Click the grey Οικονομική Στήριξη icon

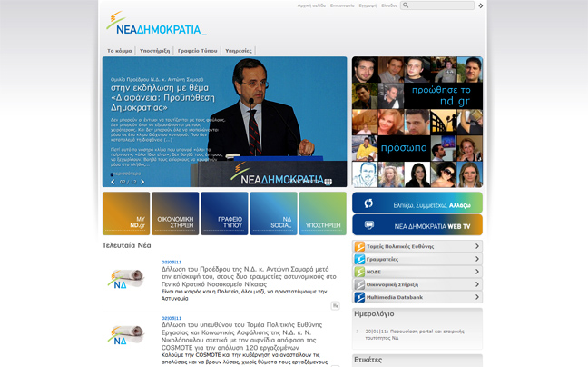point(359,284)
